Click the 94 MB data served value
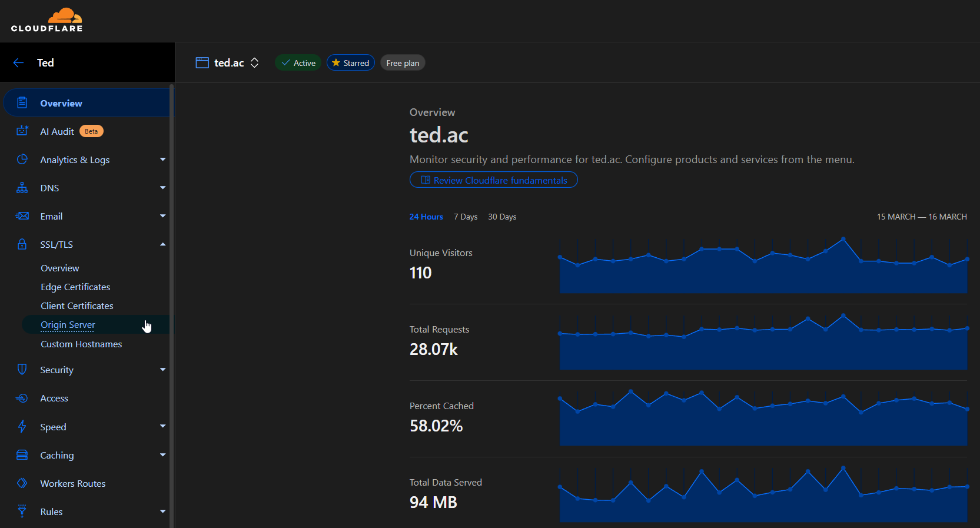980x528 pixels. (x=433, y=502)
